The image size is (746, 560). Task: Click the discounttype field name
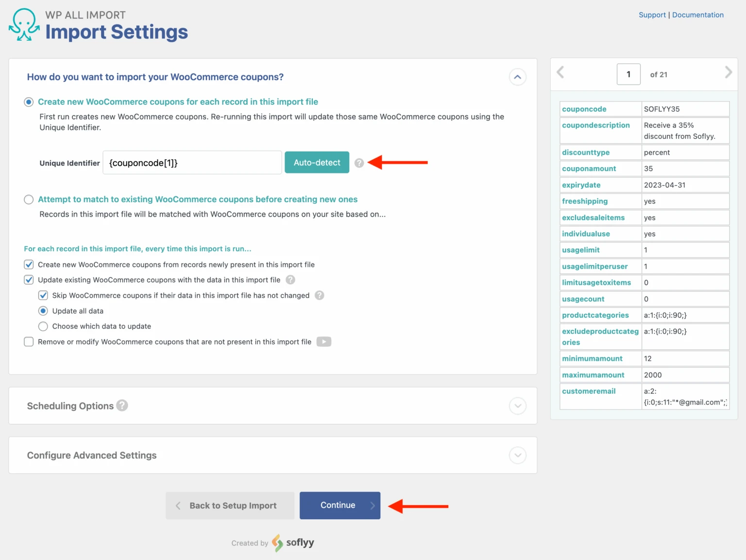pyautogui.click(x=586, y=153)
